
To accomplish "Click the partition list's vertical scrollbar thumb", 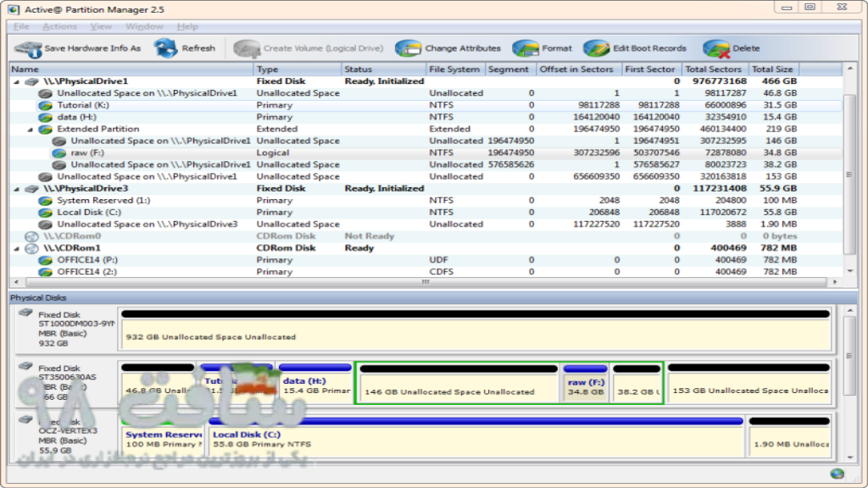I will pos(849,175).
